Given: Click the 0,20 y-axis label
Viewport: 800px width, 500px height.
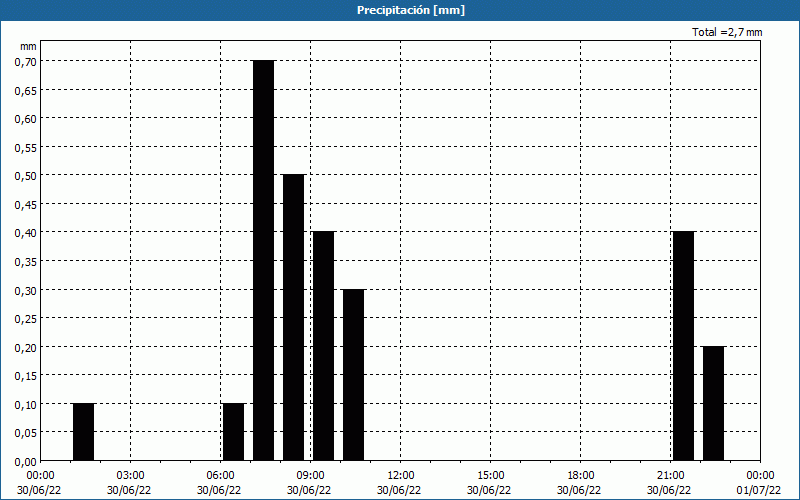Looking at the screenshot, I should (26, 347).
